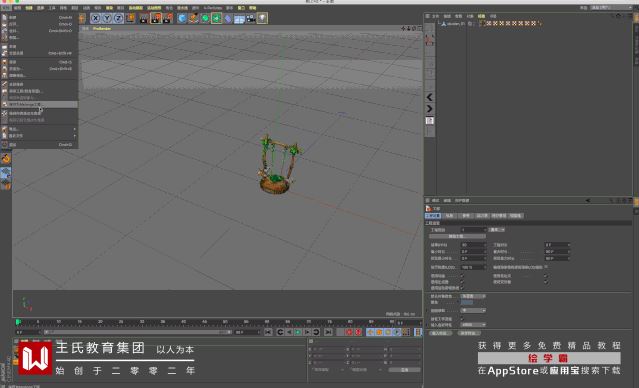Image resolution: width=639 pixels, height=388 pixels.
Task: Choose Quit with Ctrl+Q shortcut
Action: [39, 145]
